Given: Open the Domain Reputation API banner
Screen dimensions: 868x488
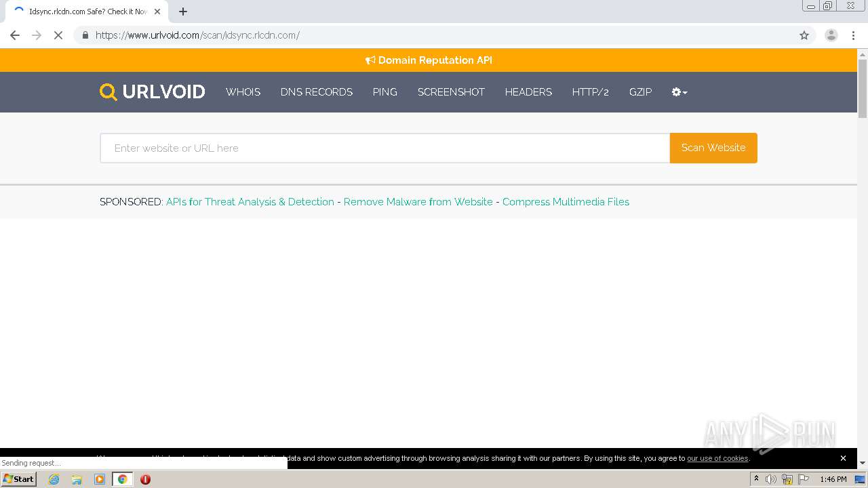Looking at the screenshot, I should [x=429, y=60].
